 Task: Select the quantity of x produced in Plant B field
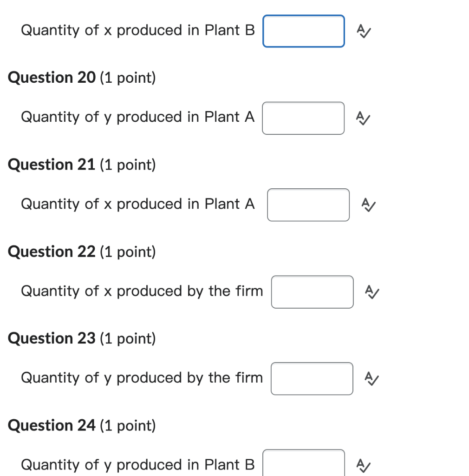coord(303,31)
